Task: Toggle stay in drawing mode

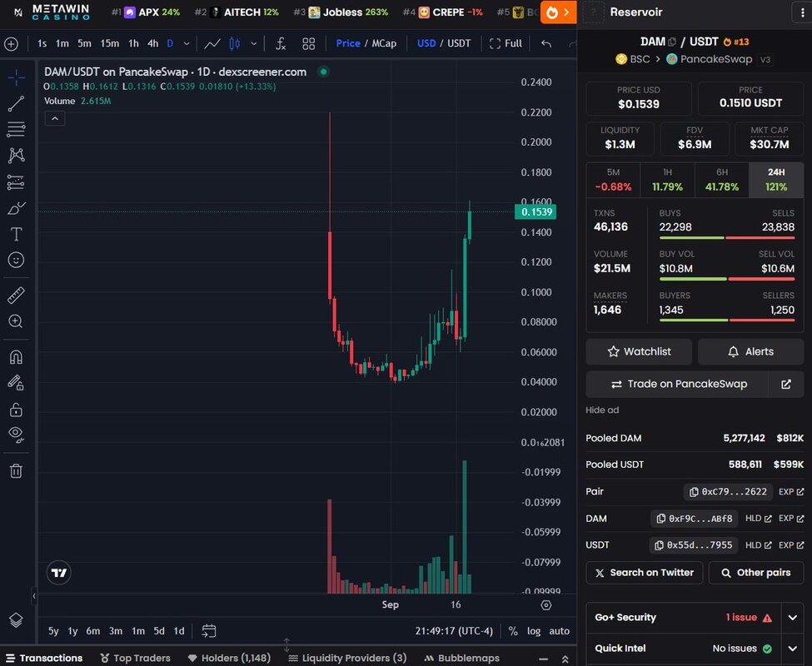Action: click(x=16, y=383)
